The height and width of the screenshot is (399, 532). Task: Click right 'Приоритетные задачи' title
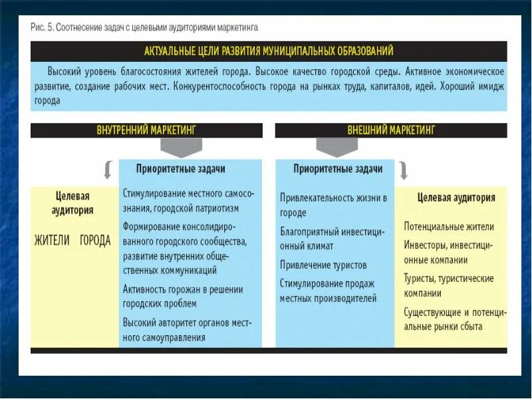tap(338, 169)
